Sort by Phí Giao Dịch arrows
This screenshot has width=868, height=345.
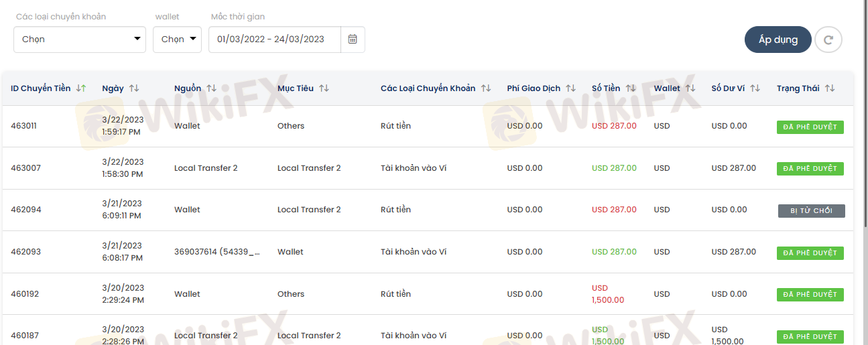[570, 88]
